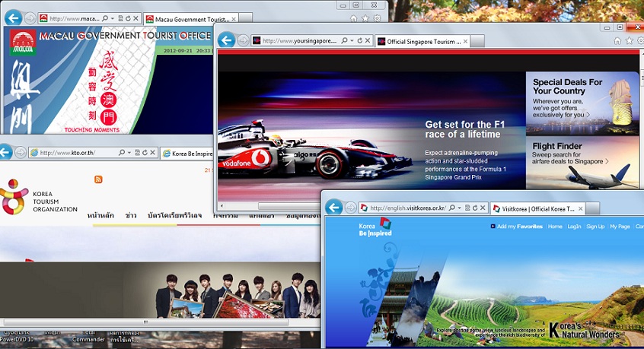Expand address dropdown in Visitkorea window

(459, 208)
